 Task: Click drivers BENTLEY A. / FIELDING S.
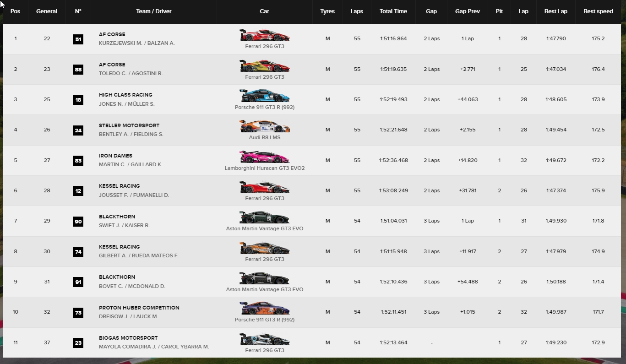point(131,134)
